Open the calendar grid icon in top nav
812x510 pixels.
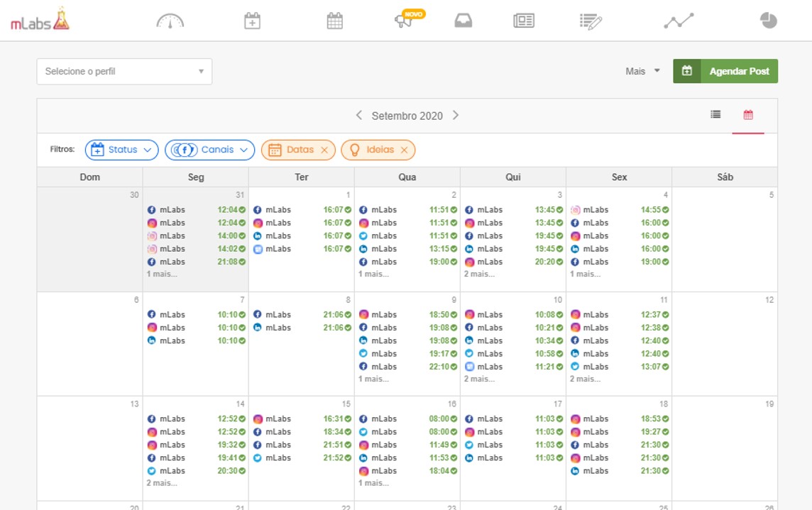[x=334, y=21]
